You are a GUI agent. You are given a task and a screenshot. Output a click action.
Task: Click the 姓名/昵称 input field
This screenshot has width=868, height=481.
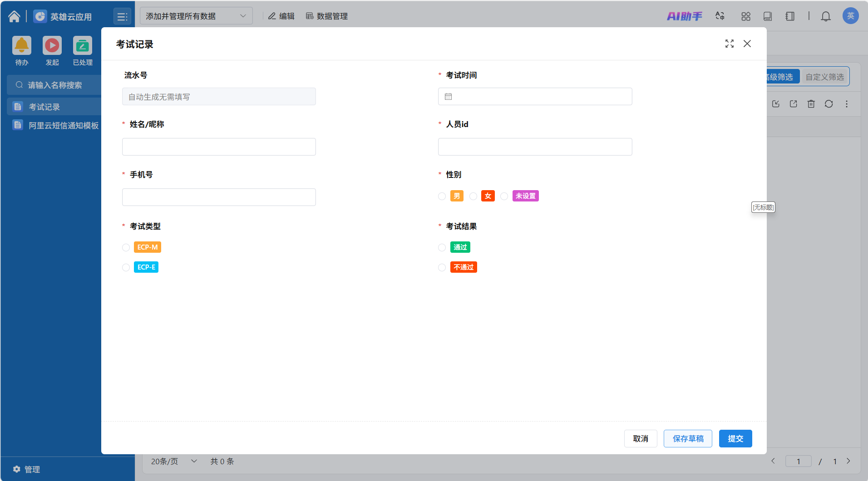click(218, 147)
